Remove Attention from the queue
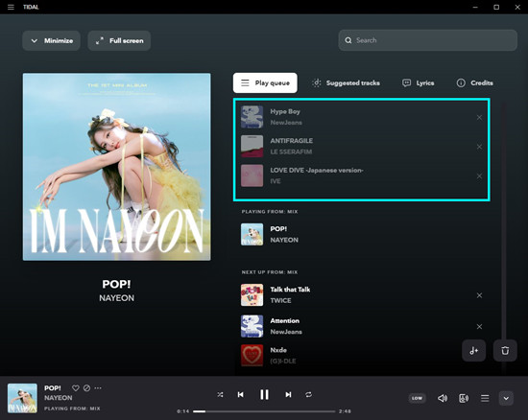 [x=479, y=327]
